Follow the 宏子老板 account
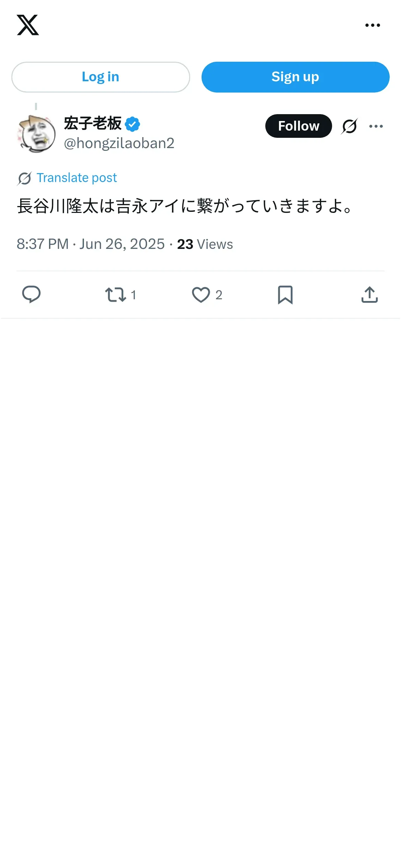 298,126
